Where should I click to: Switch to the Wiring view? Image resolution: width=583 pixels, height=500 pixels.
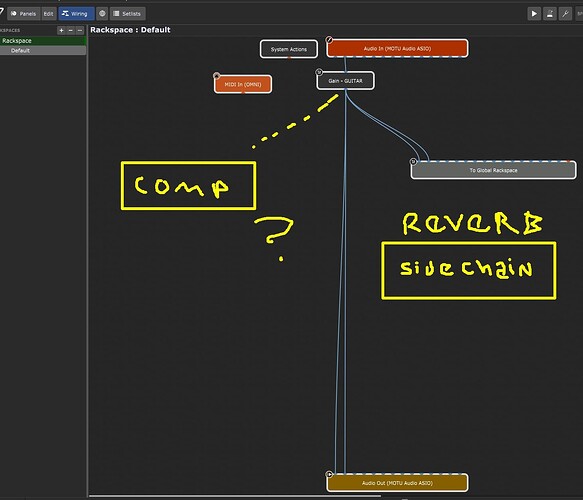(x=76, y=14)
